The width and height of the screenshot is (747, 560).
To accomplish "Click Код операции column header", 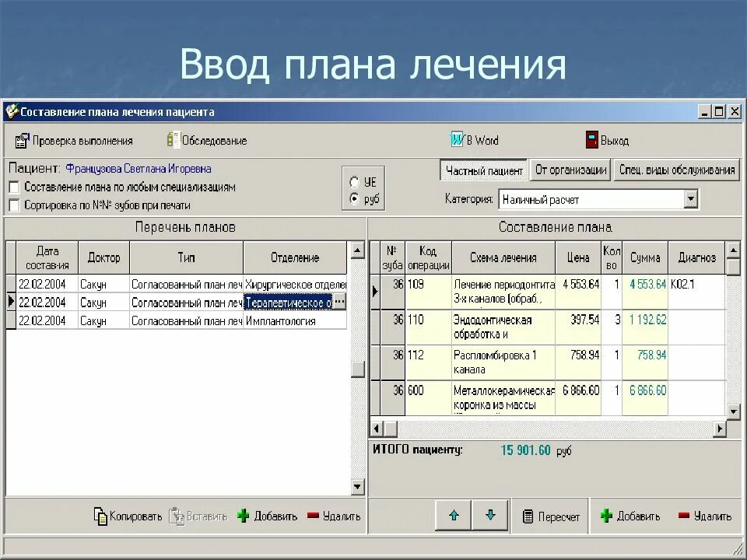I will click(x=428, y=257).
